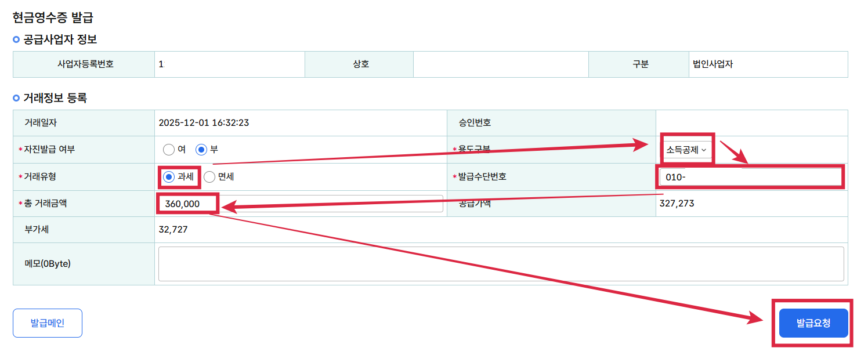The image size is (868, 355).
Task: Click the 부가세 amount 32,727
Action: [172, 230]
